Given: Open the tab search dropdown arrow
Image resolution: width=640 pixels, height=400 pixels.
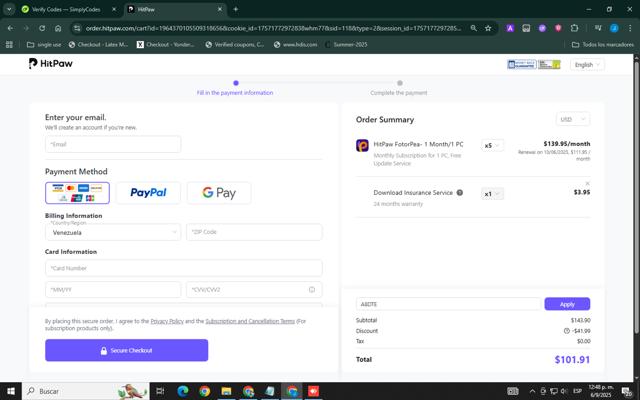Looking at the screenshot, I should pyautogui.click(x=9, y=9).
